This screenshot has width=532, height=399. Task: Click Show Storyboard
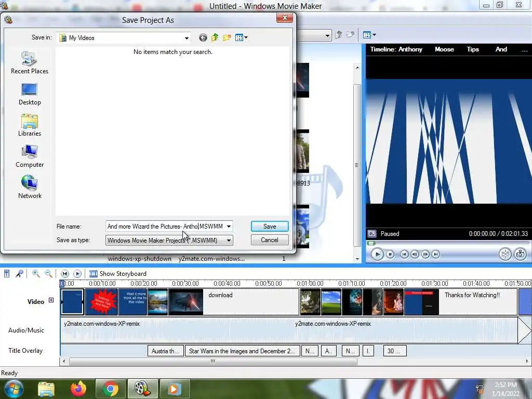tap(118, 273)
